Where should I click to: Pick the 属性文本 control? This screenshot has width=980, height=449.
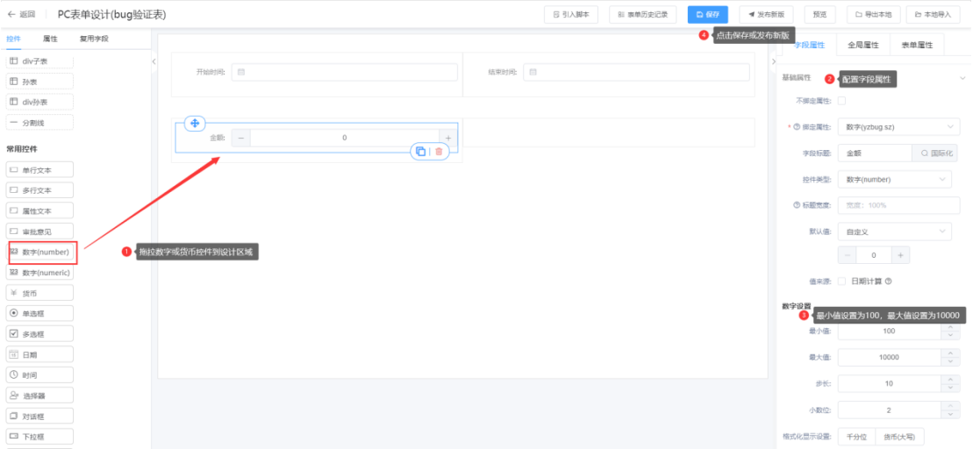pos(40,210)
